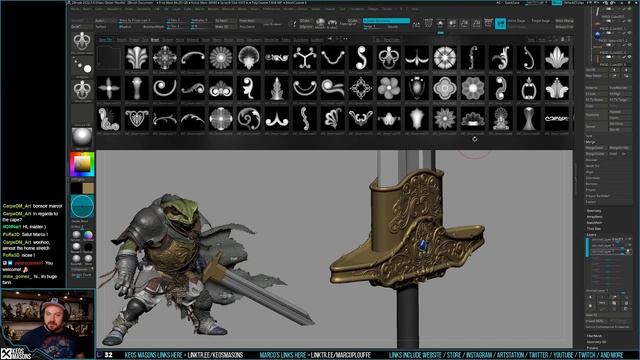Select the single spiral ornament brush

(165, 88)
